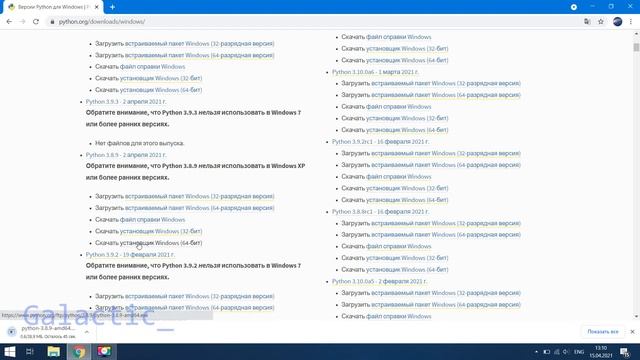Download Python 3.8.8rc1 Windows installer 32-bit
The image size is (640, 360).
coord(407,258)
